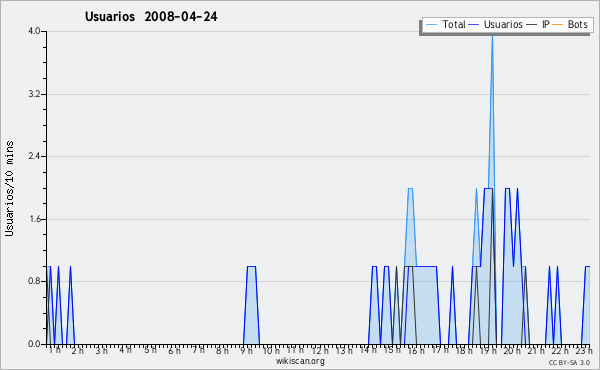Click the y-axis value '0.0'
Image resolution: width=600 pixels, height=370 pixels.
(x=34, y=344)
